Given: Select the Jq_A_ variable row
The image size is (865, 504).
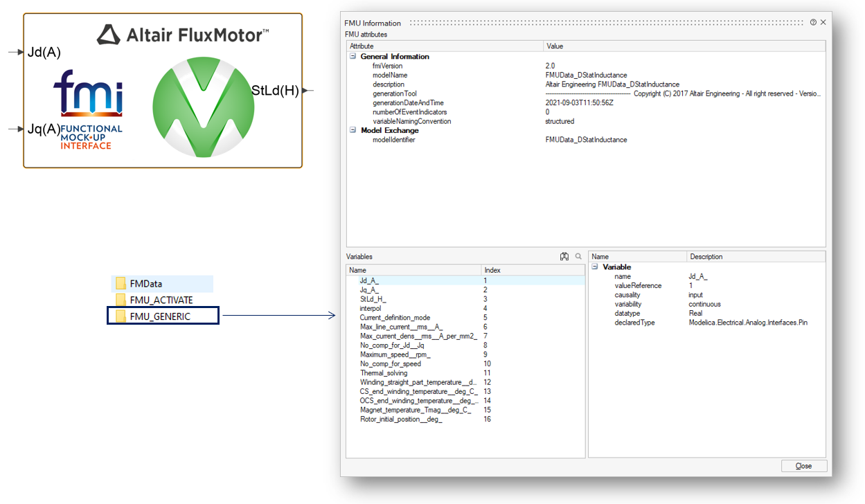Looking at the screenshot, I should pyautogui.click(x=370, y=290).
